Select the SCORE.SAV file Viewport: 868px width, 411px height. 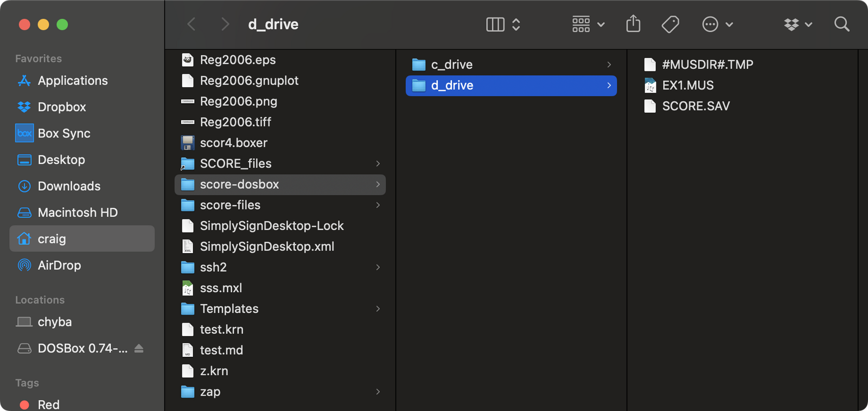695,106
